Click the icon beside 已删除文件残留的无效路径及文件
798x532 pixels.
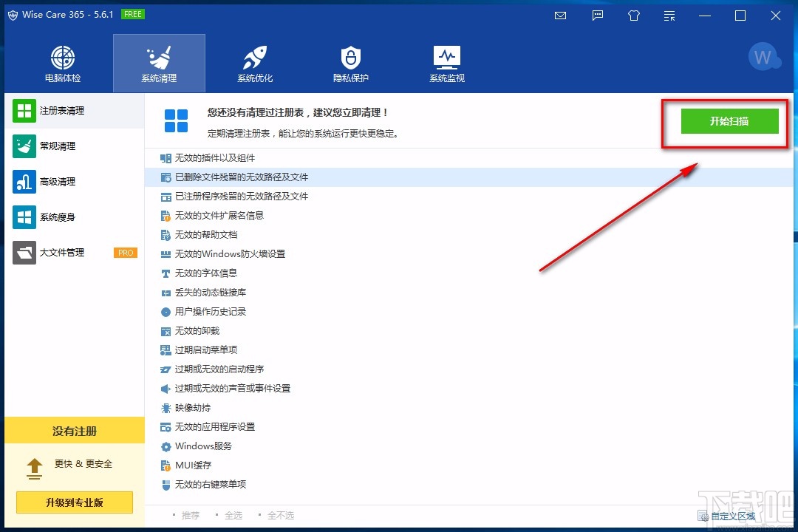[166, 177]
